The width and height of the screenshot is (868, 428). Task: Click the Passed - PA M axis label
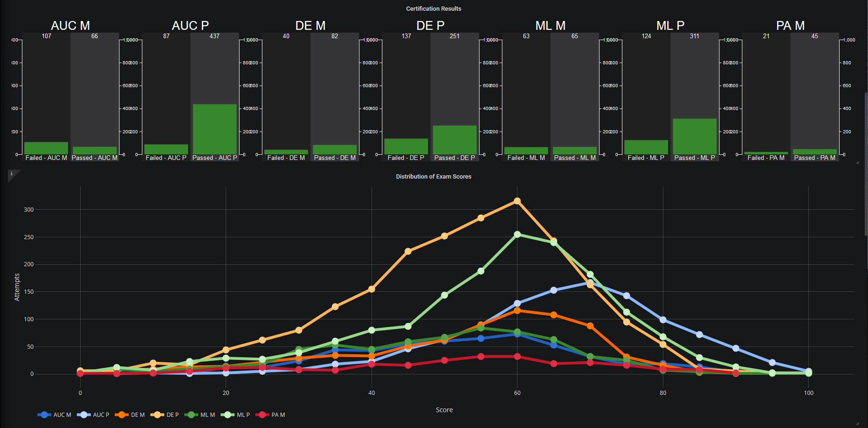[x=815, y=158]
